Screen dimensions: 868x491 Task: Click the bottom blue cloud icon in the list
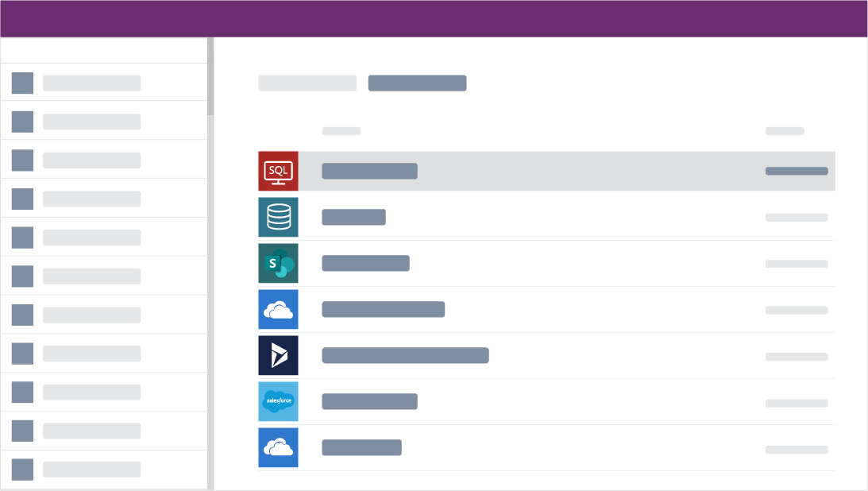coord(278,447)
